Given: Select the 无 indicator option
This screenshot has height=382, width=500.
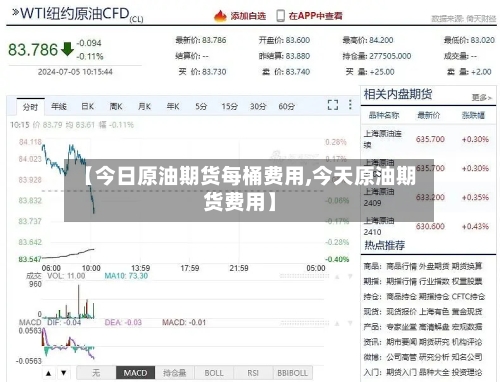Looking at the screenshot, I should pos(96,373).
